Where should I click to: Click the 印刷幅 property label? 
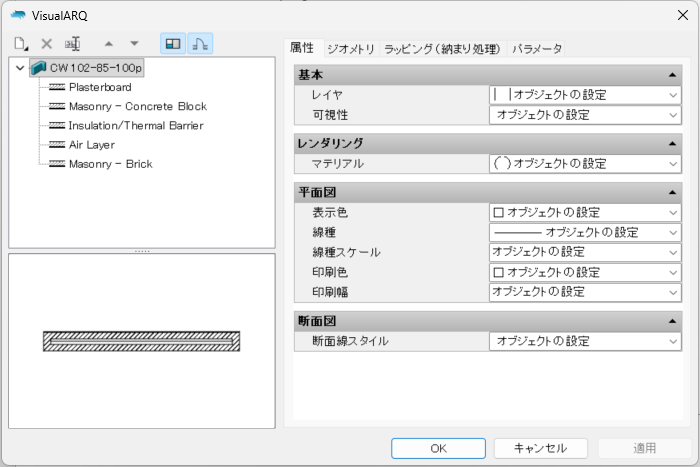click(330, 292)
